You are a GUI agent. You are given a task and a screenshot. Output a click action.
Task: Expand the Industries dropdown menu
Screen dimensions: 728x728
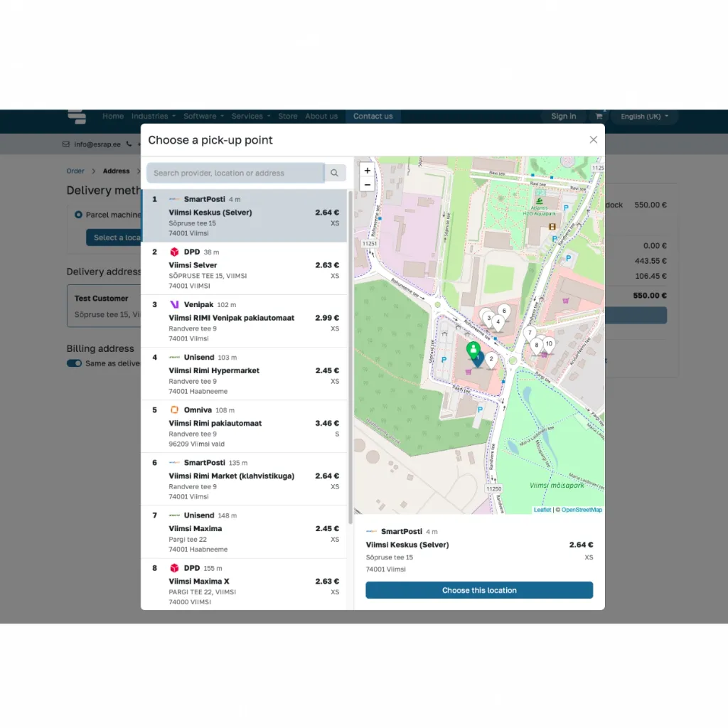point(154,116)
